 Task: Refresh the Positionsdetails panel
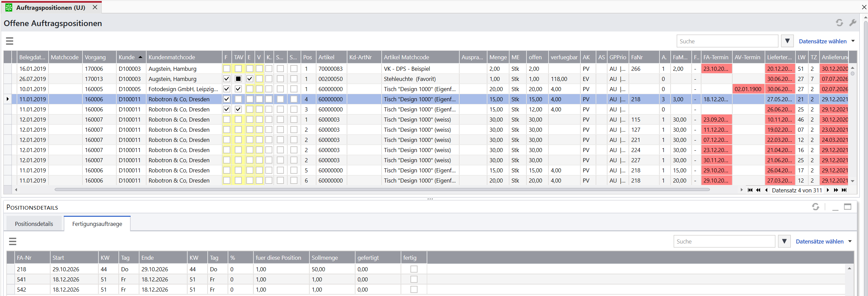coord(815,207)
